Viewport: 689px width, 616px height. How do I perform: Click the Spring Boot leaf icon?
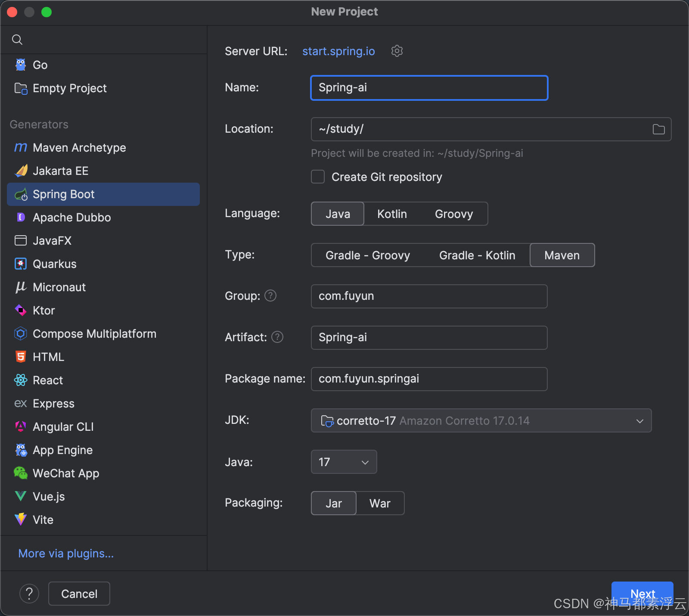[21, 195]
